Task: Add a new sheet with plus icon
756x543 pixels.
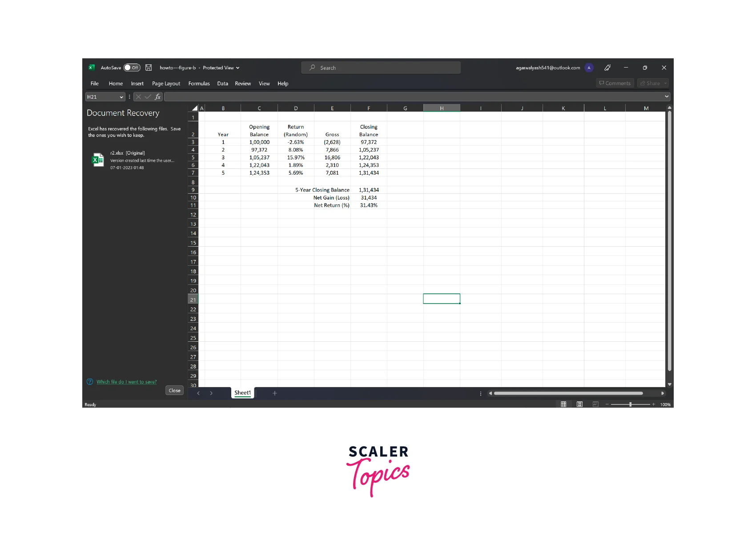Action: pyautogui.click(x=275, y=393)
